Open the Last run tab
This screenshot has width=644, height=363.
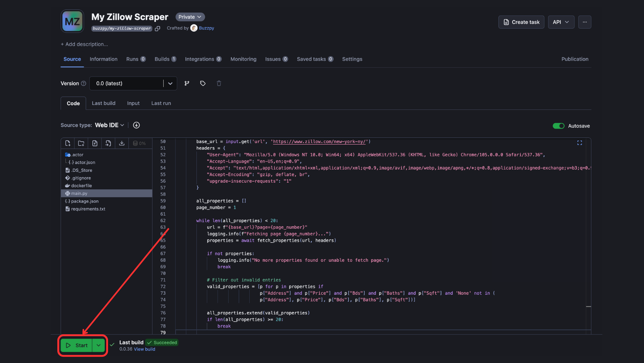point(161,103)
